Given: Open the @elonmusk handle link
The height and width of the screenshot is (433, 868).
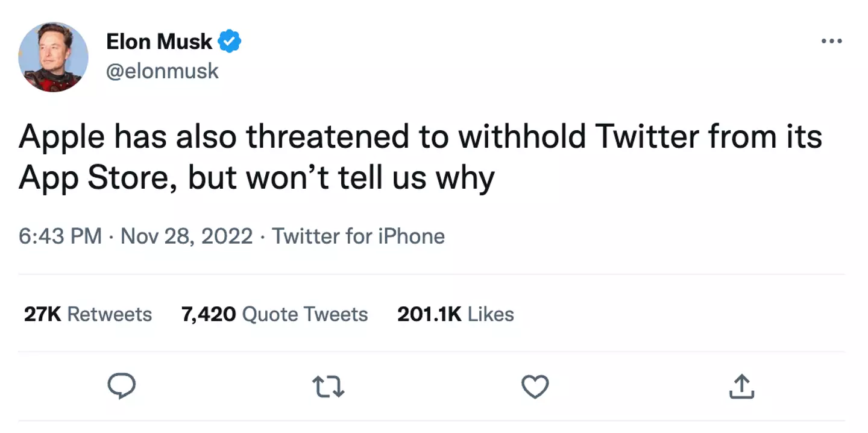Looking at the screenshot, I should click(x=162, y=71).
